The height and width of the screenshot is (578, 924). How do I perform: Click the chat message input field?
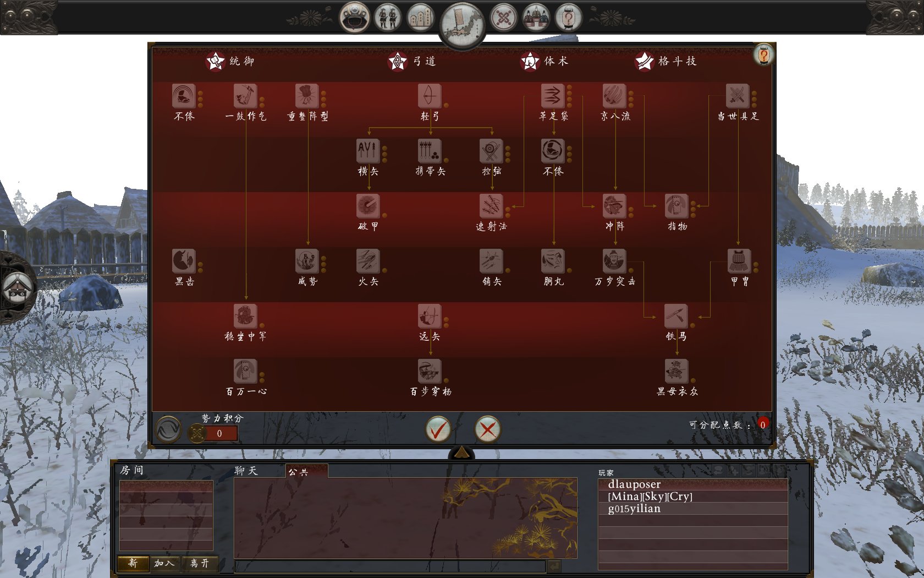click(389, 566)
